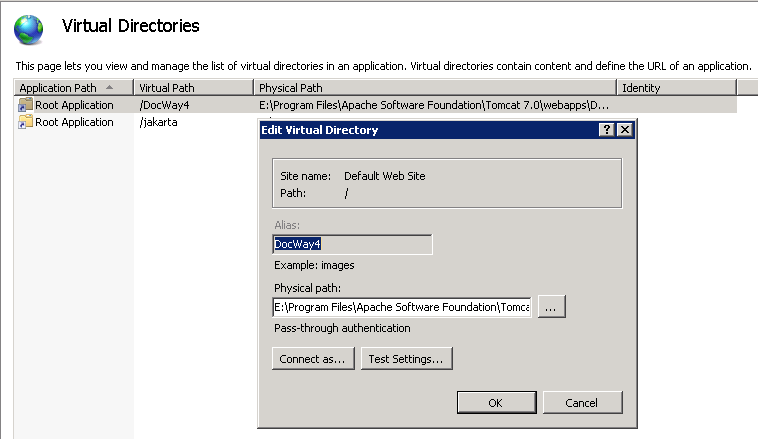The image size is (758, 439).
Task: Confirm the dialog with OK
Action: click(x=495, y=402)
